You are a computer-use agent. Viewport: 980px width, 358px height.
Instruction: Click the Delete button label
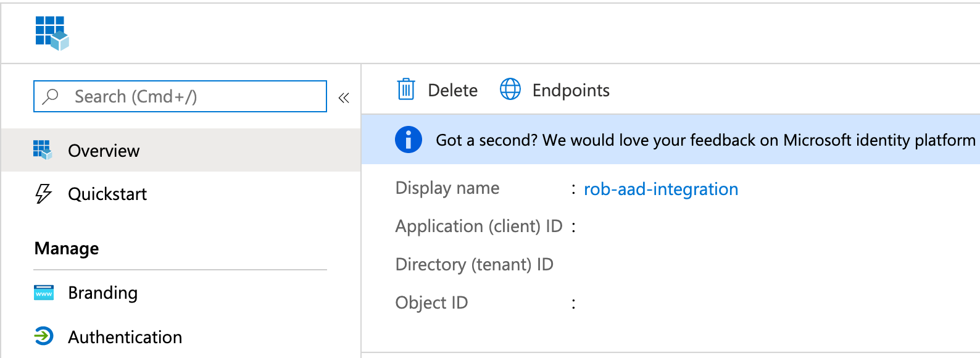coord(452,90)
